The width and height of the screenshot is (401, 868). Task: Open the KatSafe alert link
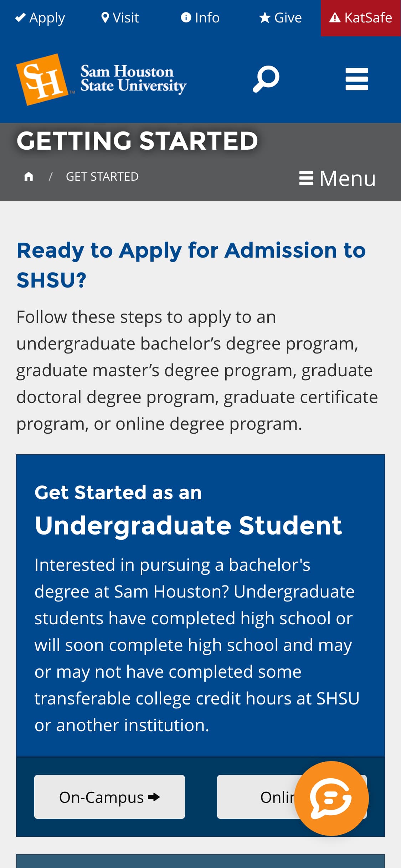click(361, 18)
